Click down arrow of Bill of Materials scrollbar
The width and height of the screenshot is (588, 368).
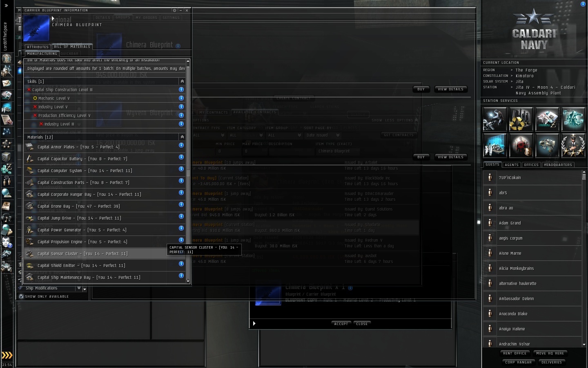188,281
